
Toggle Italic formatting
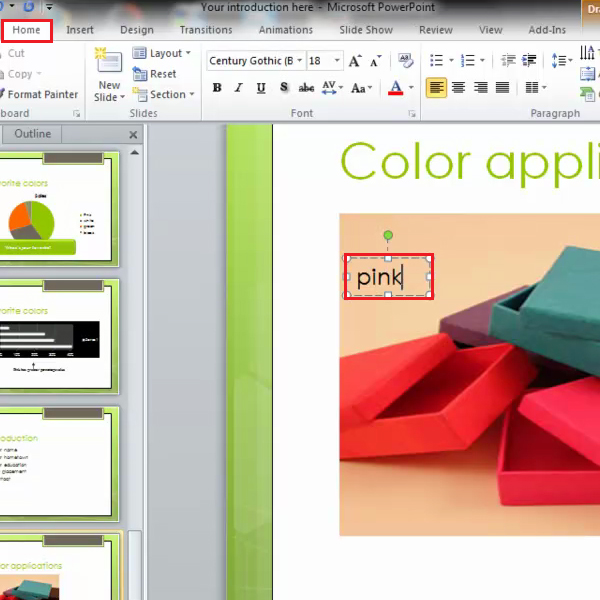click(239, 88)
